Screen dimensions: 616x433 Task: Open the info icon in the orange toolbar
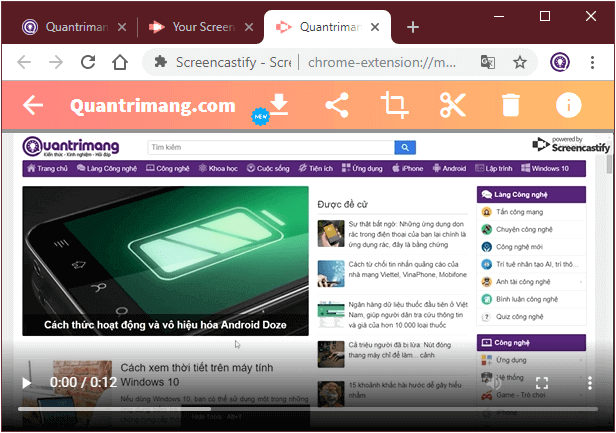point(568,105)
